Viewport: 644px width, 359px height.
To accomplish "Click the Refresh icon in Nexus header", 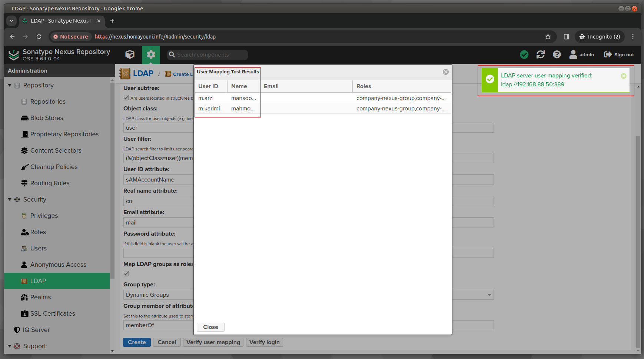I will 540,54.
